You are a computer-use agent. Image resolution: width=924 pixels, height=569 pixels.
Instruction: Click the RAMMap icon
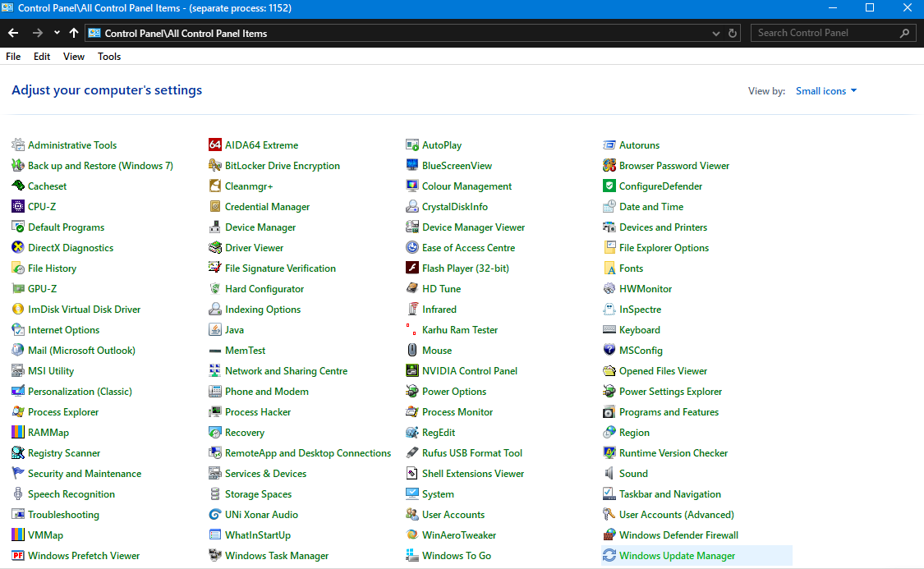(x=18, y=433)
